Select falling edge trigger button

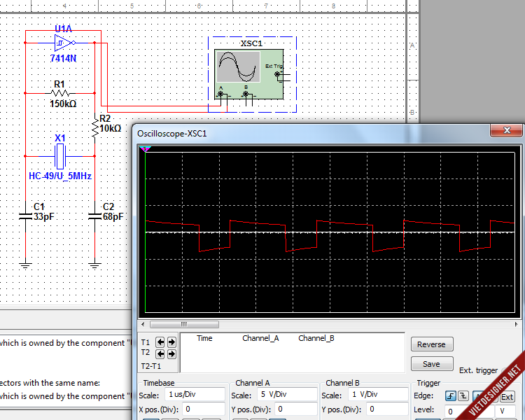point(463,396)
